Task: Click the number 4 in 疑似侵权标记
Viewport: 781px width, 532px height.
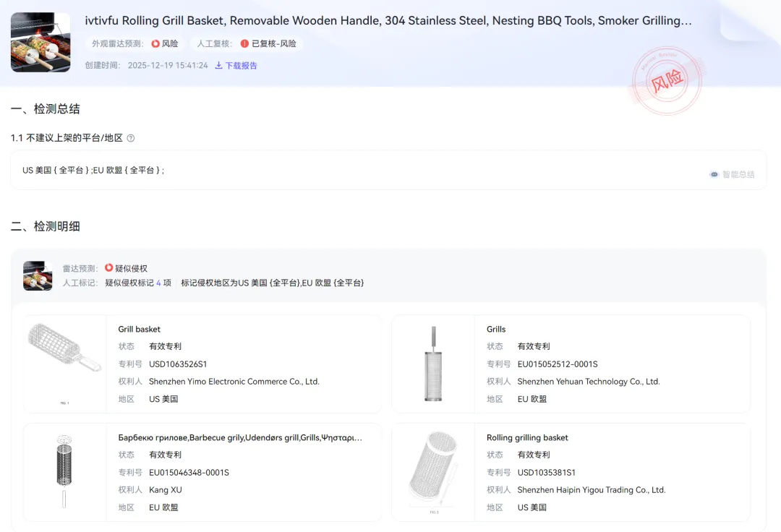Action: 158,283
